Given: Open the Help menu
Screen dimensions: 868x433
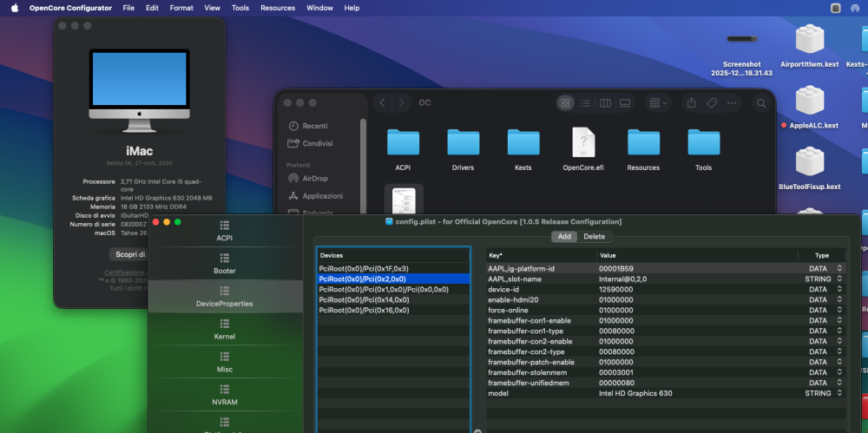Looking at the screenshot, I should tap(352, 8).
